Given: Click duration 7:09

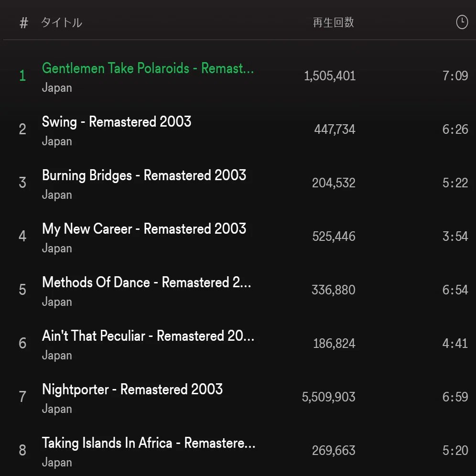Looking at the screenshot, I should click(x=455, y=76).
